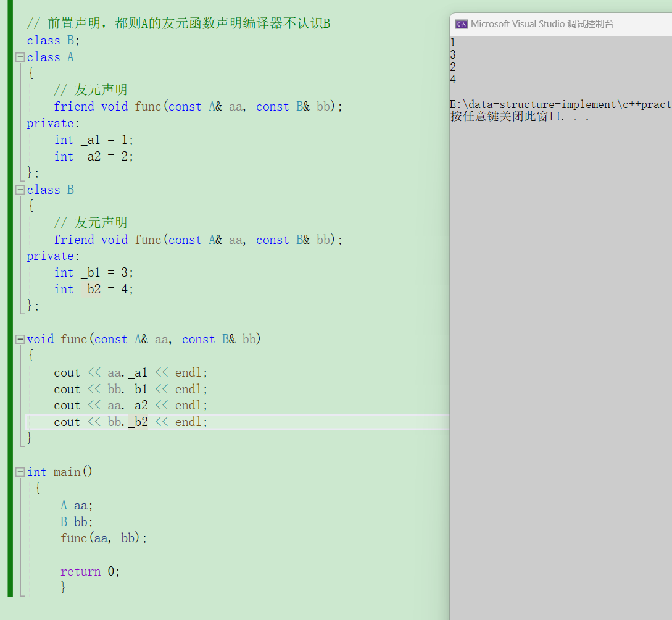Click the 'int _b1 = 3;' line
This screenshot has height=620, width=672.
point(94,273)
